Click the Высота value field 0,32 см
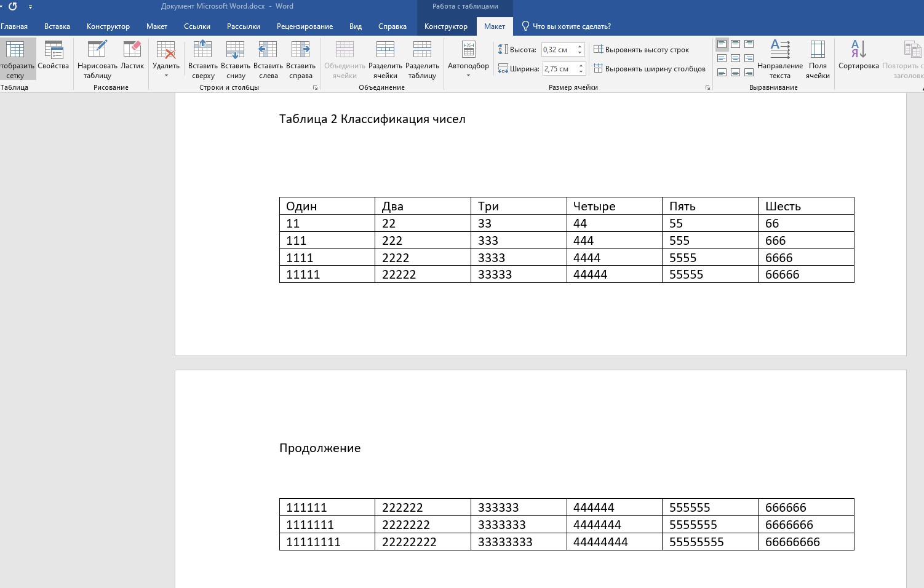The height and width of the screenshot is (588, 924). [558, 50]
